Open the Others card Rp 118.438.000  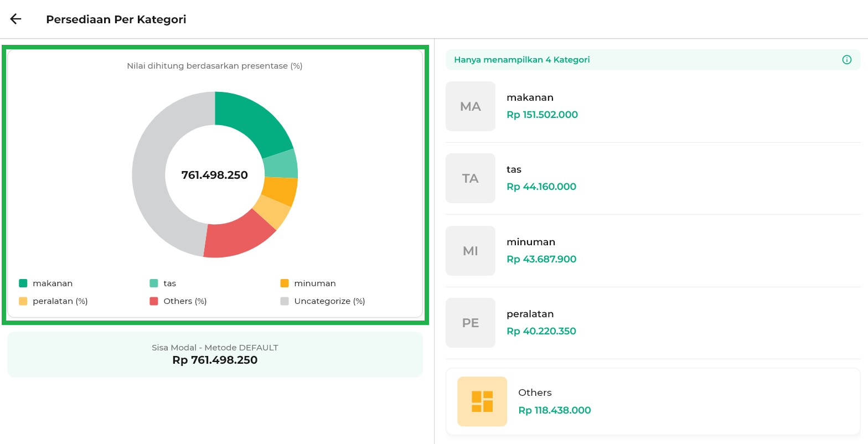click(653, 401)
